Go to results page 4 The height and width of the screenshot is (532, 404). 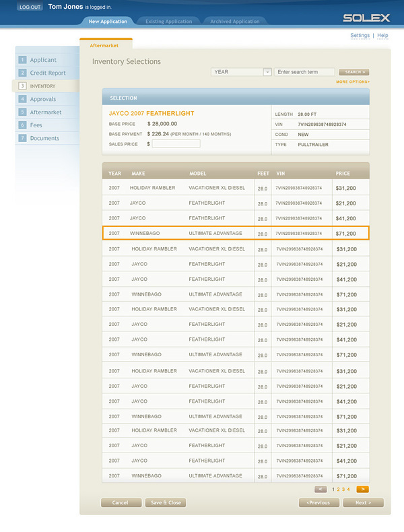[348, 490]
